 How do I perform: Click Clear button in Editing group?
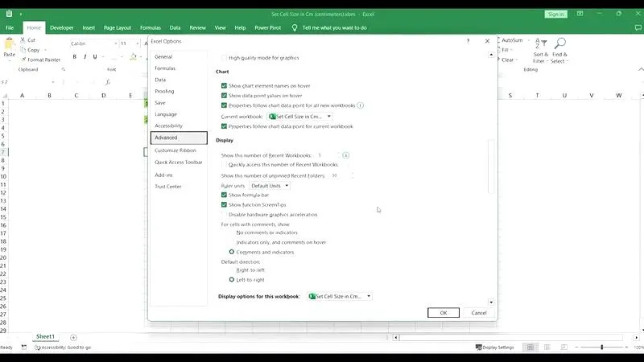click(x=507, y=60)
